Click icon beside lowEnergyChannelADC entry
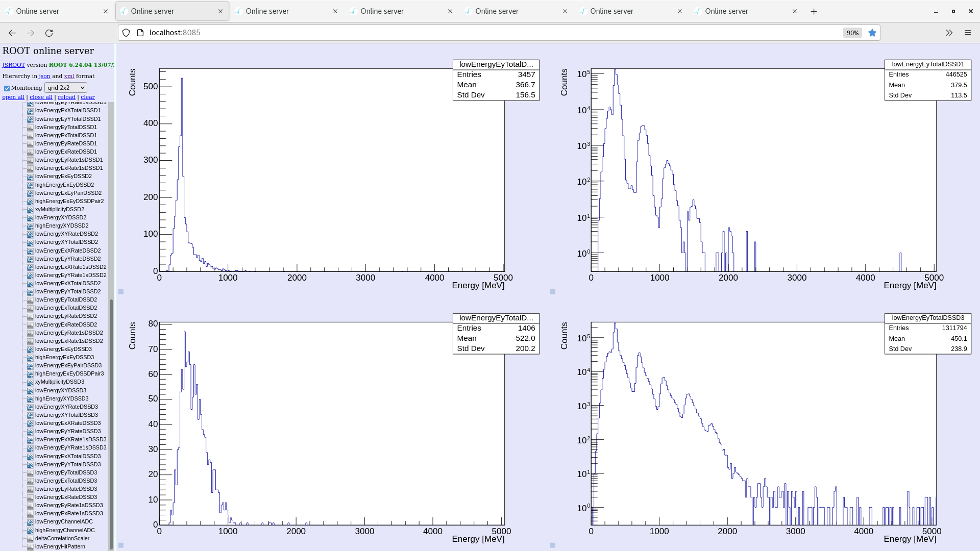This screenshot has height=551, width=980. (30, 522)
